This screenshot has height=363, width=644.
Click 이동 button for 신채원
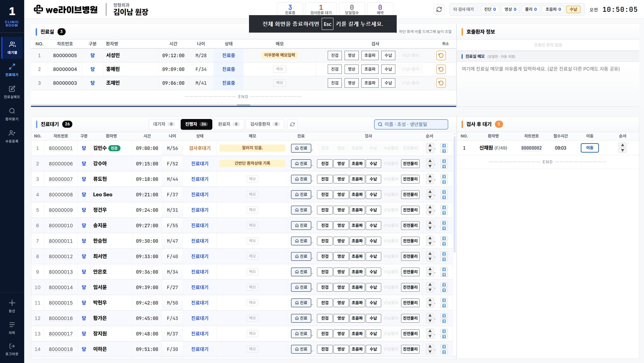[x=590, y=148]
